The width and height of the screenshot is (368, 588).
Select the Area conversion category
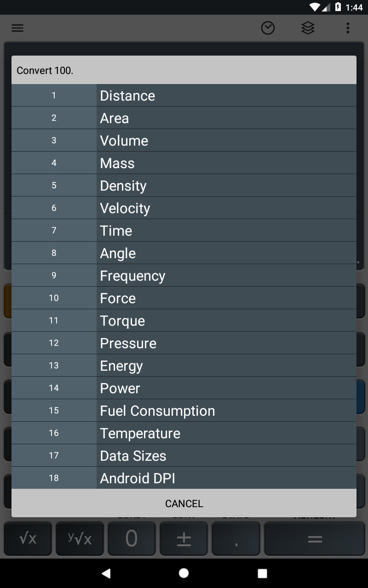tap(184, 118)
